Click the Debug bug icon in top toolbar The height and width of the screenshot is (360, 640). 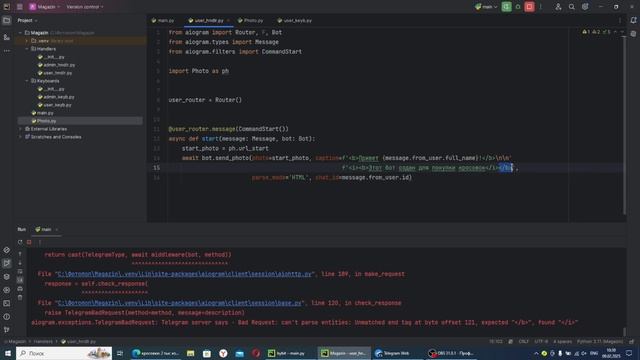pos(518,7)
